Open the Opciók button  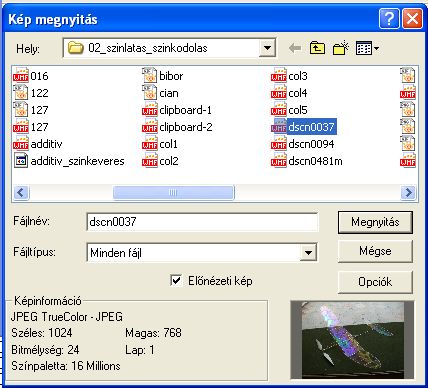(375, 282)
